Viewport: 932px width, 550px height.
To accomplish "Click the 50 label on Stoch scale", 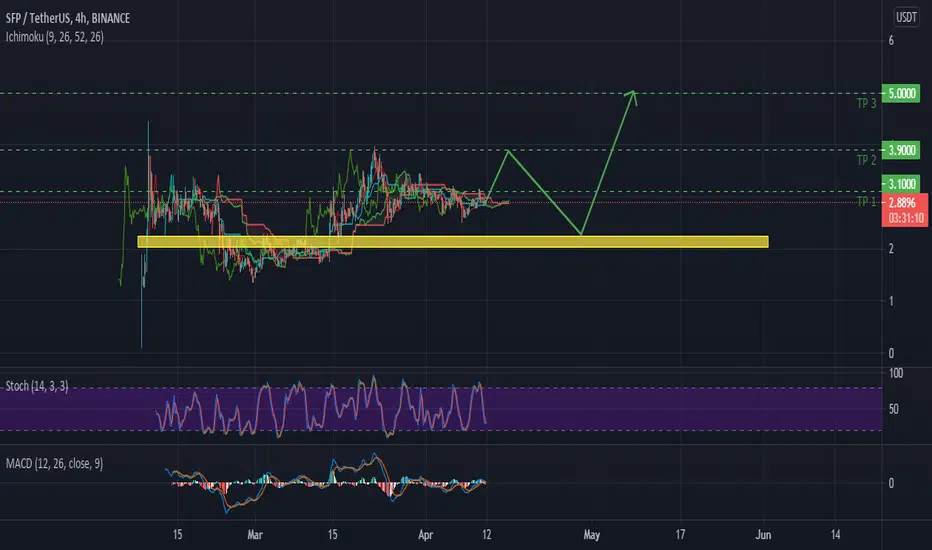I will pos(893,409).
